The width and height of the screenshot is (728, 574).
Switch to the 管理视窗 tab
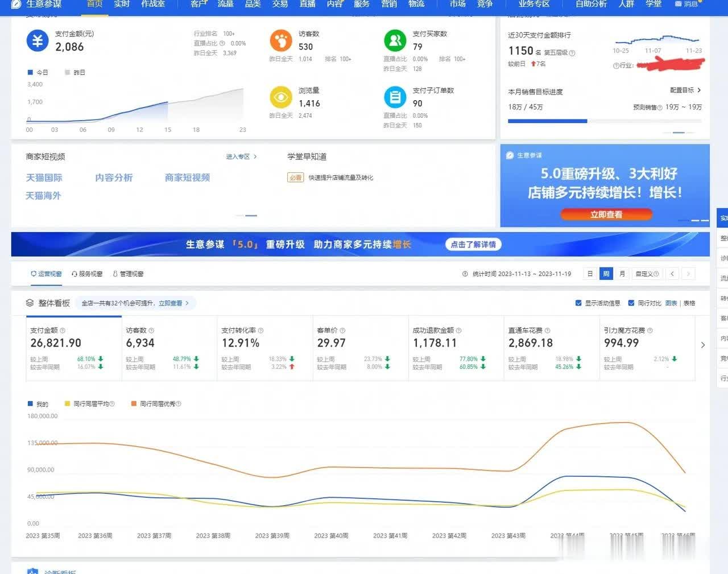pyautogui.click(x=128, y=274)
